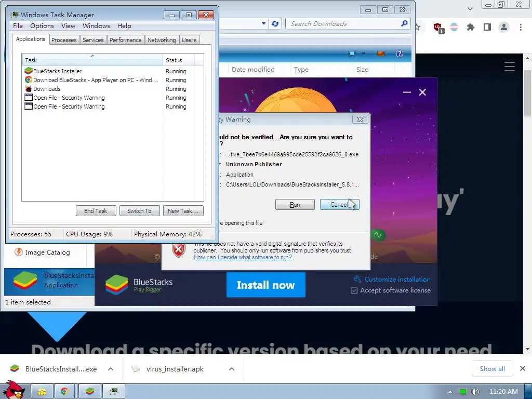The width and height of the screenshot is (532, 399).
Task: Click the green Task Manager tray icon
Action: (463, 392)
